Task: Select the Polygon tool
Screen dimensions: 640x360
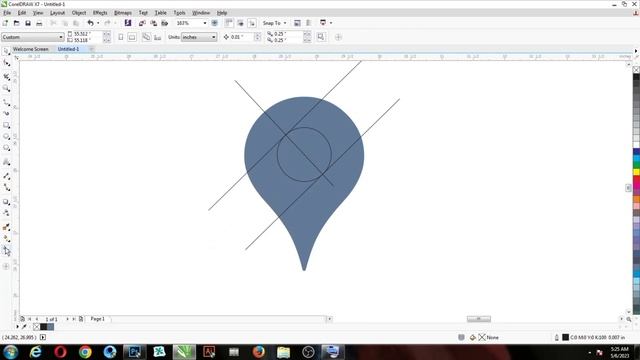Action: [6, 148]
